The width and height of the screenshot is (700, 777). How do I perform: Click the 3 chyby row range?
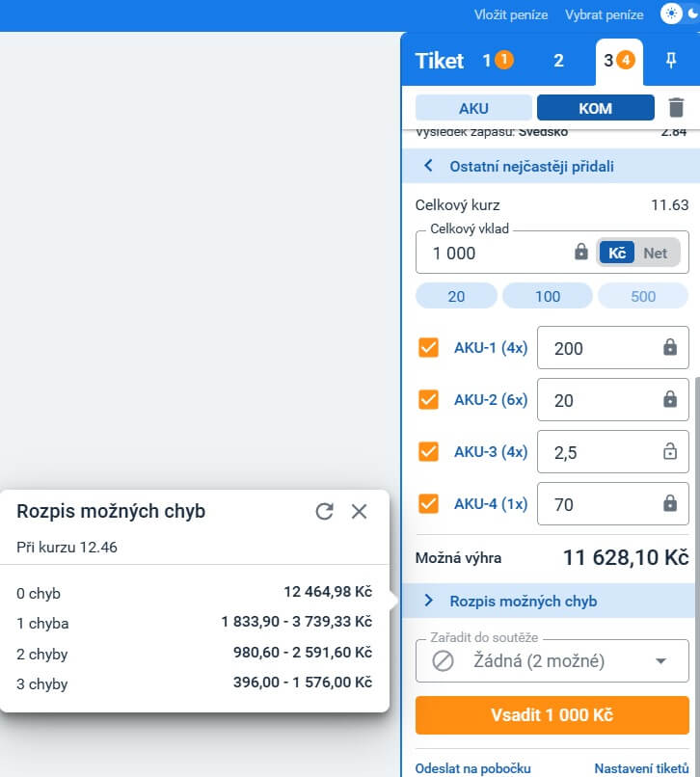click(303, 682)
